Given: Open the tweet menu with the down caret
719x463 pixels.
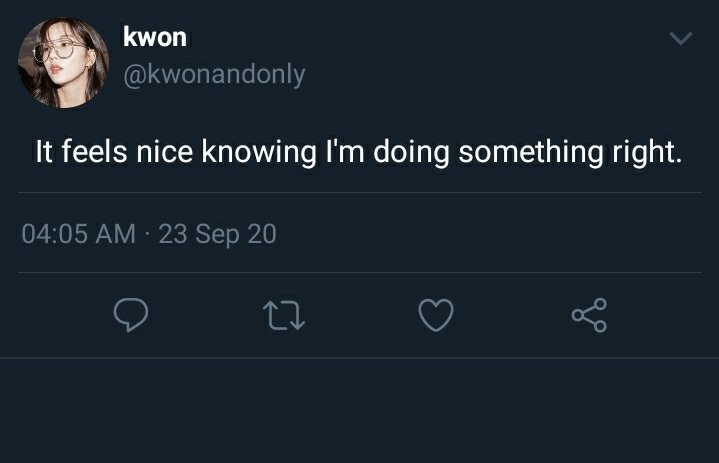Looking at the screenshot, I should 680,38.
